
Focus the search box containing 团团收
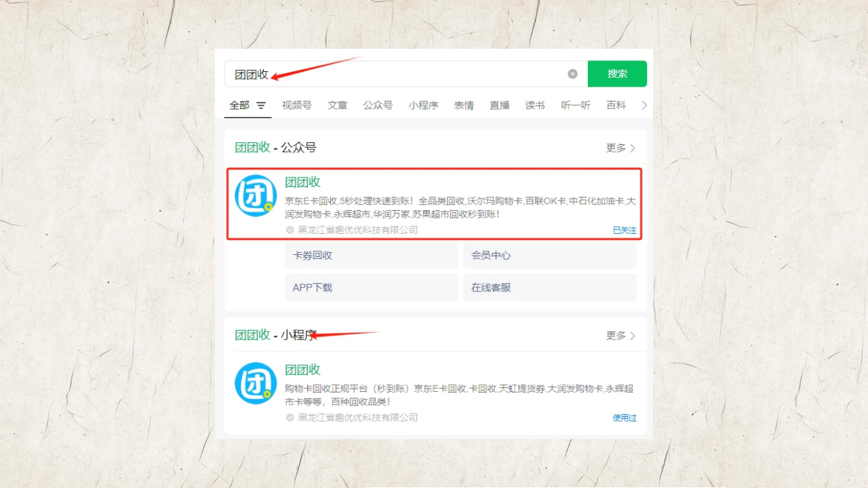click(x=406, y=74)
